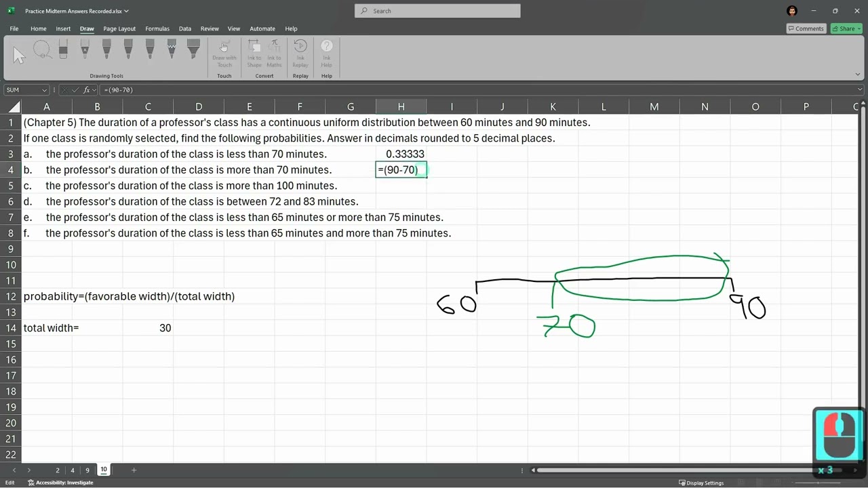Click the active cell H4 showing =(90-70)
Viewport: 868px width, 488px height.
tap(401, 170)
